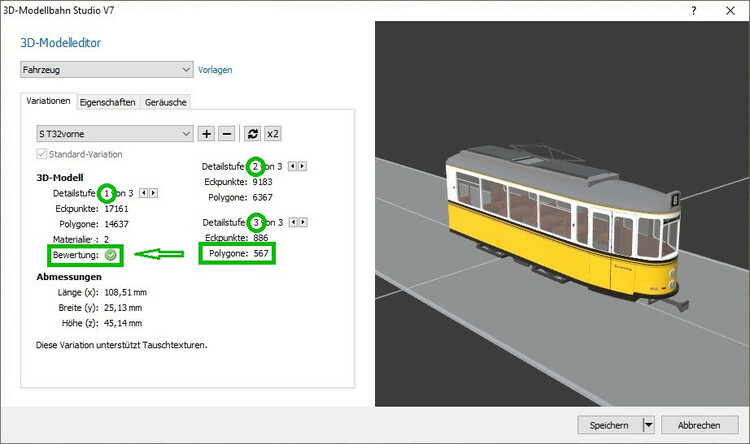Switch to the Geräusche tab
Screen dimensions: 750x444
pyautogui.click(x=165, y=102)
